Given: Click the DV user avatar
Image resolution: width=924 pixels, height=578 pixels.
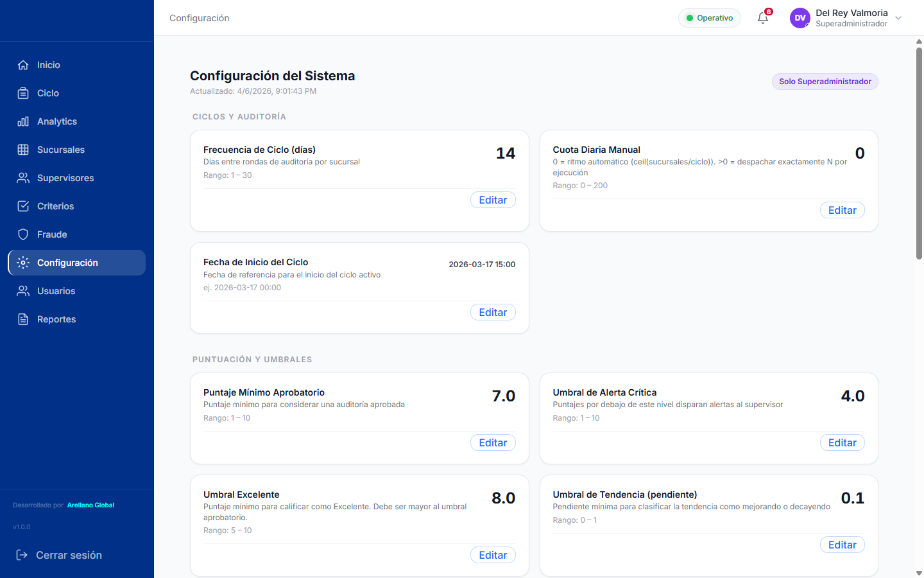Looking at the screenshot, I should [x=800, y=18].
